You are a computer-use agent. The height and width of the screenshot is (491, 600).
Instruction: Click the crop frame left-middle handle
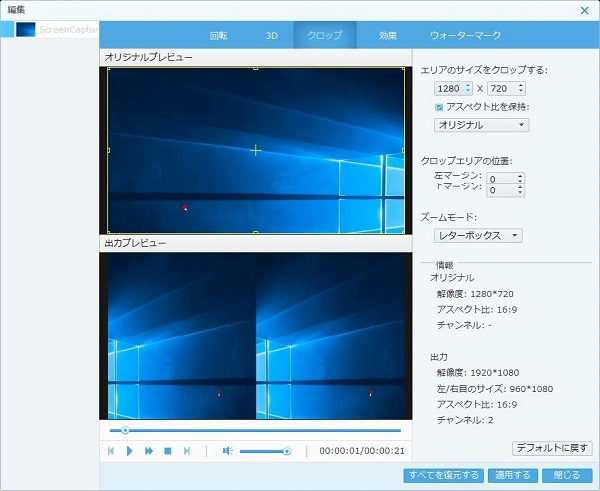[x=109, y=150]
